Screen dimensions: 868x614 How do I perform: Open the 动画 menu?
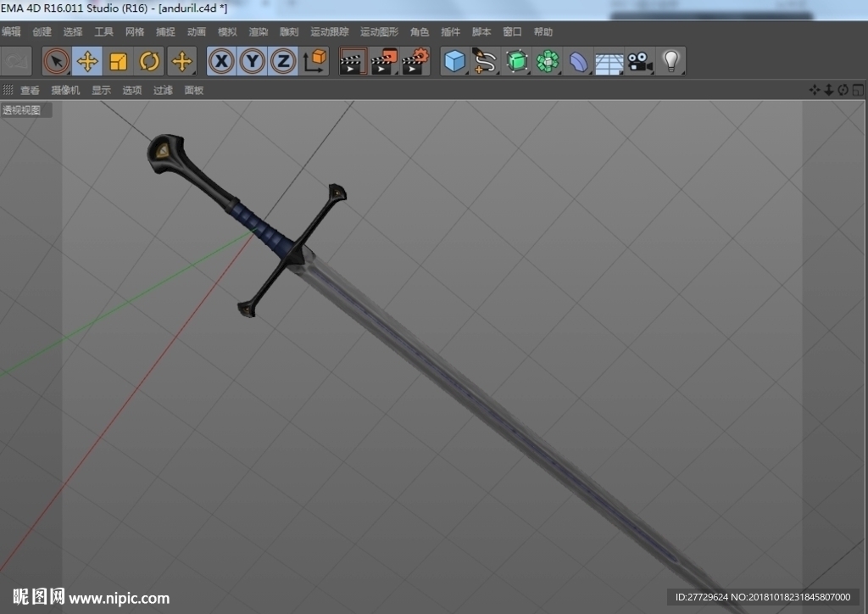pos(197,31)
